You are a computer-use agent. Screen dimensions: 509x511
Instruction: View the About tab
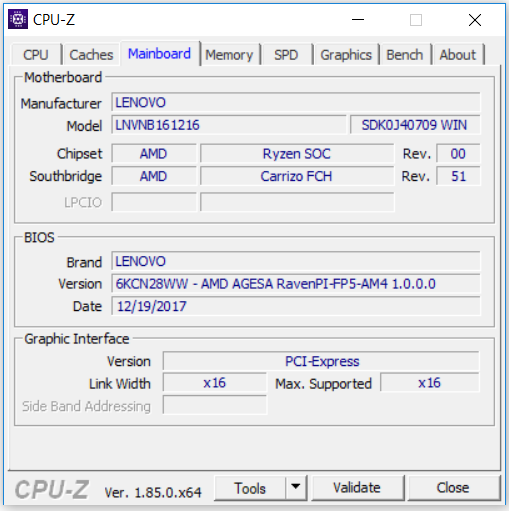point(457,55)
